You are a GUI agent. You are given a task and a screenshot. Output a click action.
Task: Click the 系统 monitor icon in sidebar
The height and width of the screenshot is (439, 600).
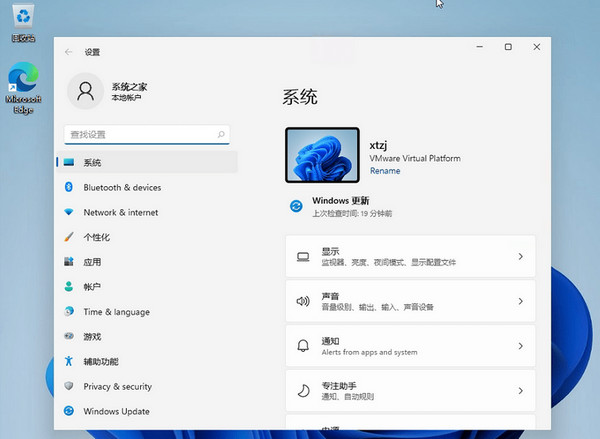(x=69, y=162)
